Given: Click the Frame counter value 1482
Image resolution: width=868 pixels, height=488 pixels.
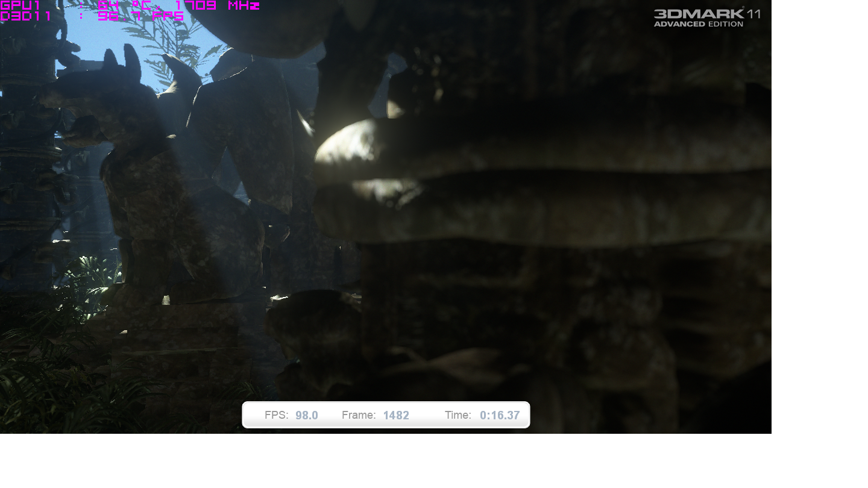Looking at the screenshot, I should [x=396, y=415].
